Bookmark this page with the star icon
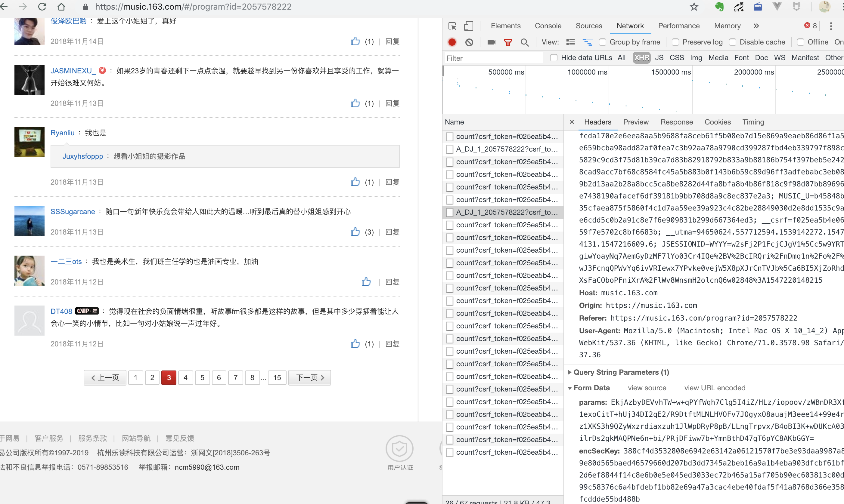 coord(694,7)
